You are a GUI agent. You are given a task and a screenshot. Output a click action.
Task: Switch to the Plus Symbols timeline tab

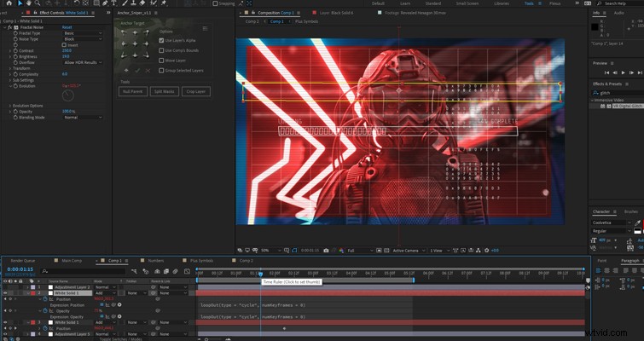[x=201, y=261]
